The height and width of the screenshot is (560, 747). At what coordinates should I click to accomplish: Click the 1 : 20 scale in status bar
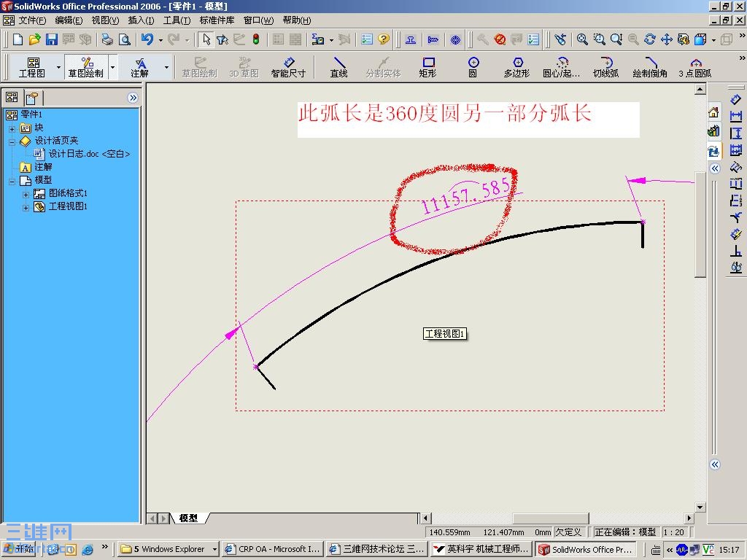(673, 532)
